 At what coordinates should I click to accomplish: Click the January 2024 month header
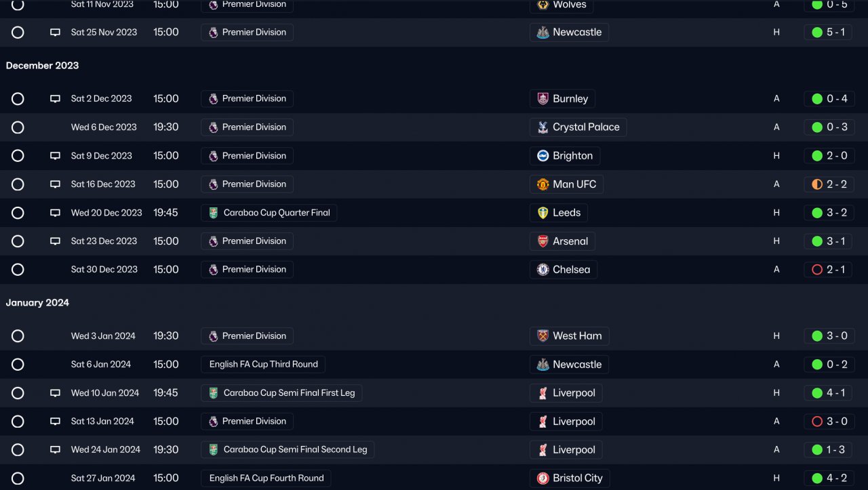[37, 303]
